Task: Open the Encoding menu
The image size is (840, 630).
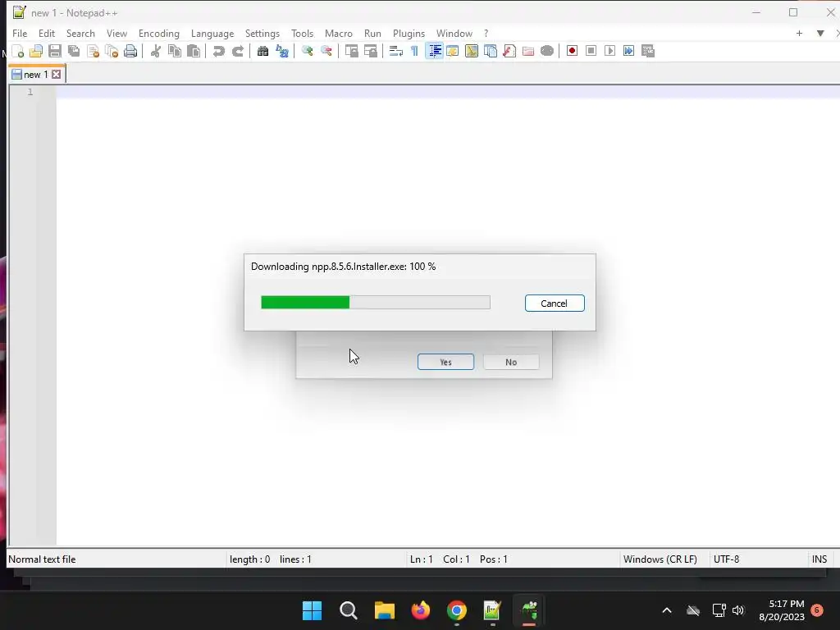Action: click(x=159, y=33)
